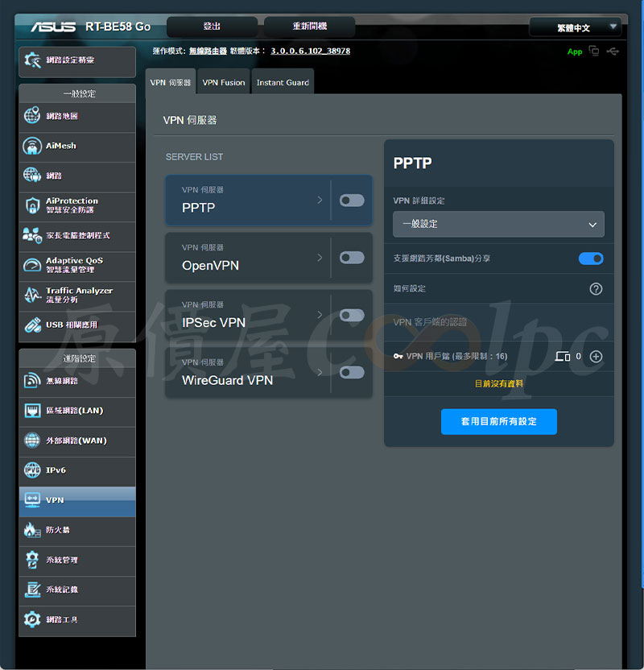The height and width of the screenshot is (670, 644).
Task: Add VPN user with the plus icon
Action: tap(596, 356)
